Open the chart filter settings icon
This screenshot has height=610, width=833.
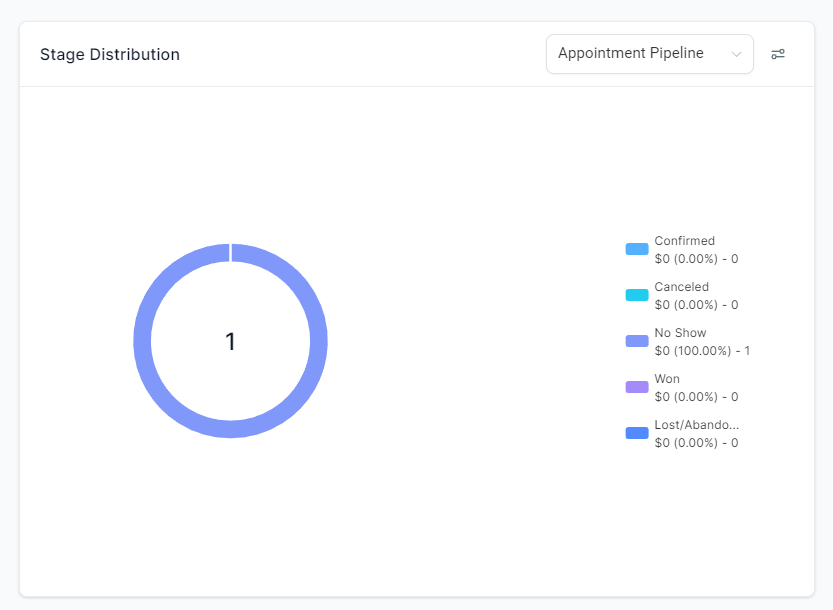coord(778,54)
